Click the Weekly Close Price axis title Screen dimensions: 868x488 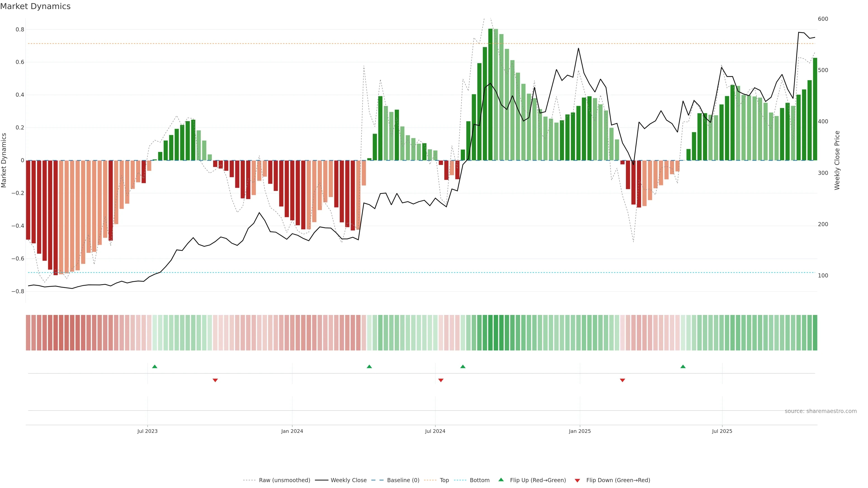tap(837, 160)
